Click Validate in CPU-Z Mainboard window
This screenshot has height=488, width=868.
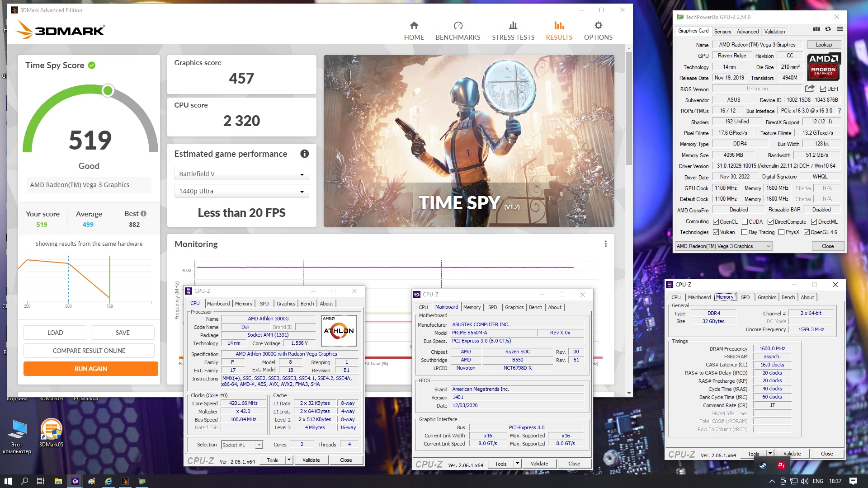539,464
